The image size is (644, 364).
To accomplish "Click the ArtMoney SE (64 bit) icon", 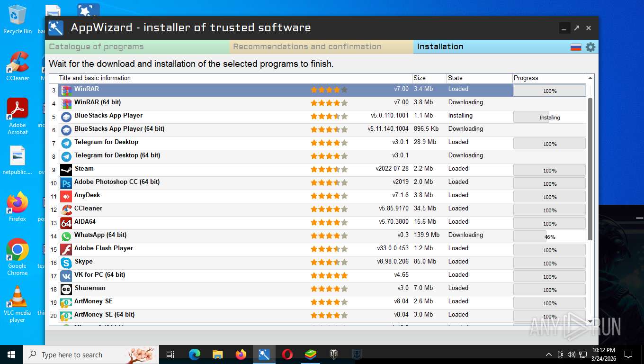I will pos(66,316).
